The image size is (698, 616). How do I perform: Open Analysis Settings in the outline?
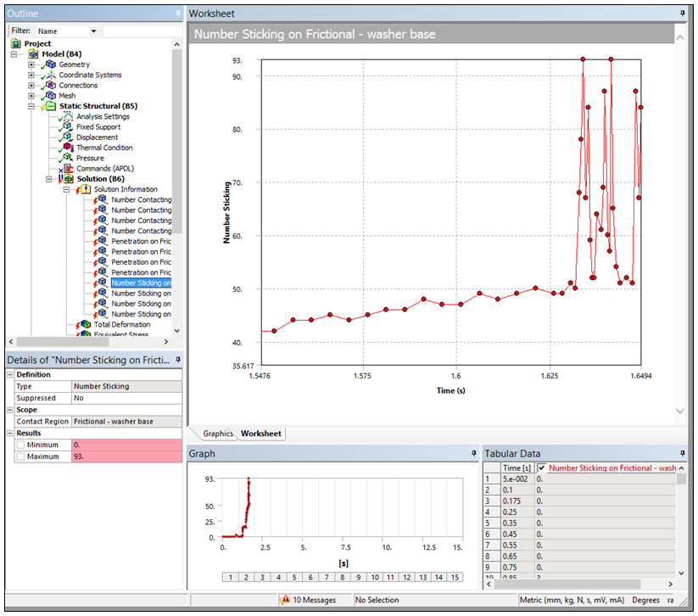103,116
